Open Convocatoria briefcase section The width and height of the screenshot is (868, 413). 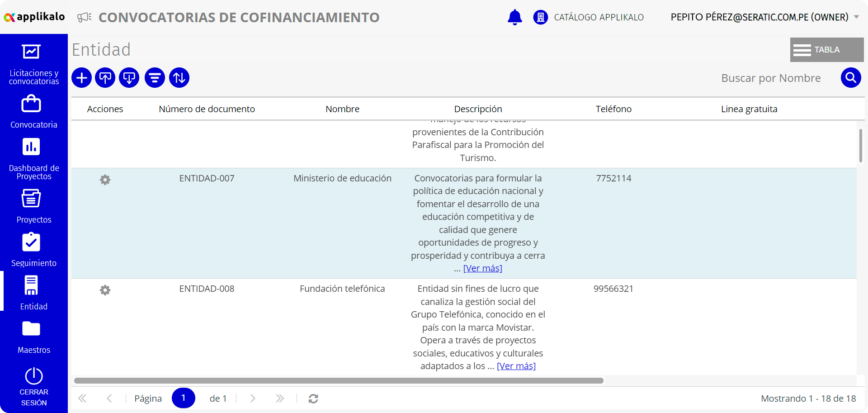pos(34,112)
